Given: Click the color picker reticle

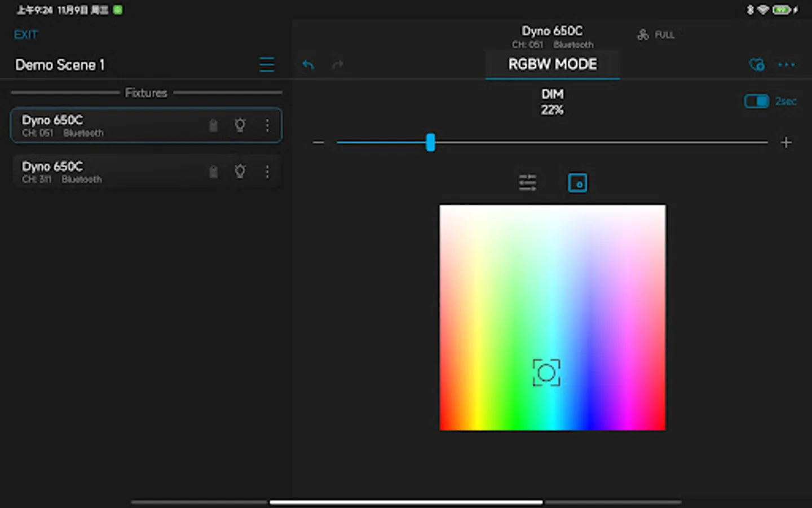Looking at the screenshot, I should click(546, 373).
